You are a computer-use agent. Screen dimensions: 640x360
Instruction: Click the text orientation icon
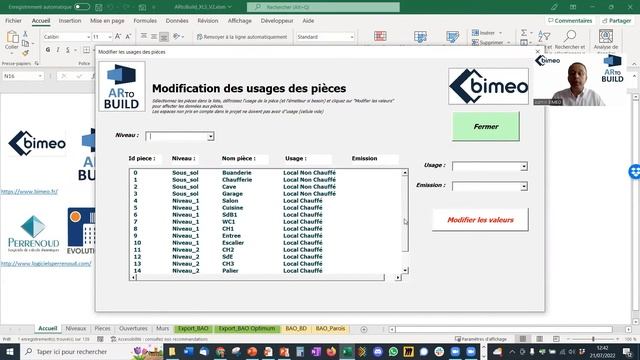tap(177, 36)
